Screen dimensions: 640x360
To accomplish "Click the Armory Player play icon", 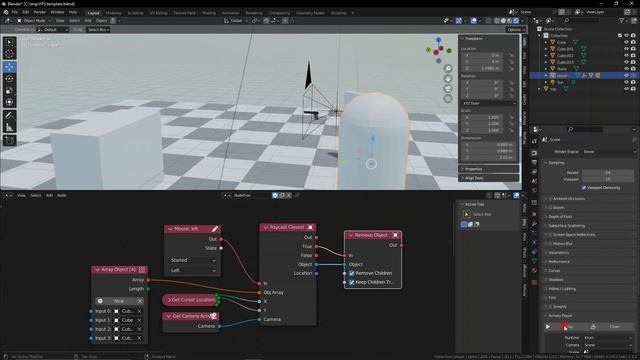I will [548, 327].
